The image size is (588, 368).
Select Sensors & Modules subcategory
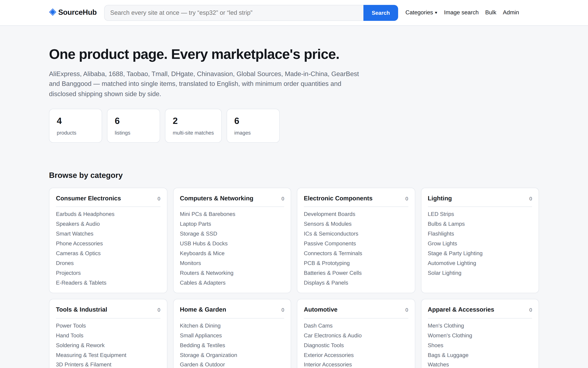pyautogui.click(x=327, y=224)
